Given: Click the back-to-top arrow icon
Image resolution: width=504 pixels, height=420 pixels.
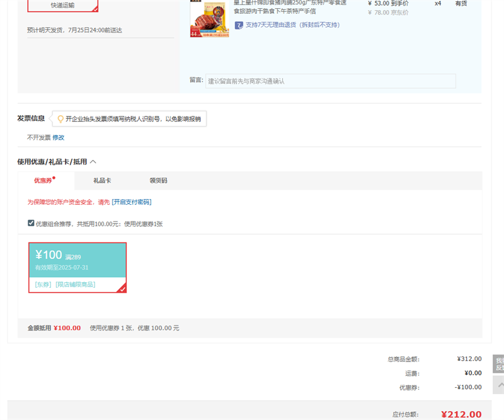Looking at the screenshot, I should coord(500,384).
